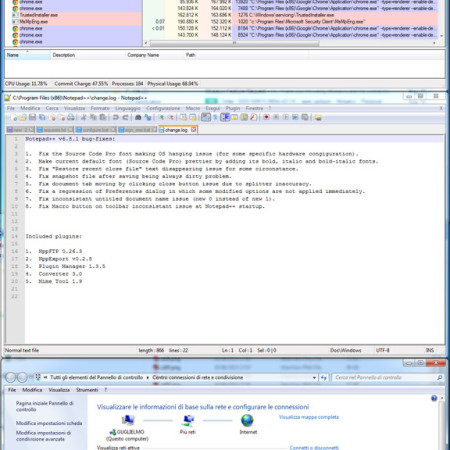Expand the Control Panel address bar dropdown

pos(314,378)
